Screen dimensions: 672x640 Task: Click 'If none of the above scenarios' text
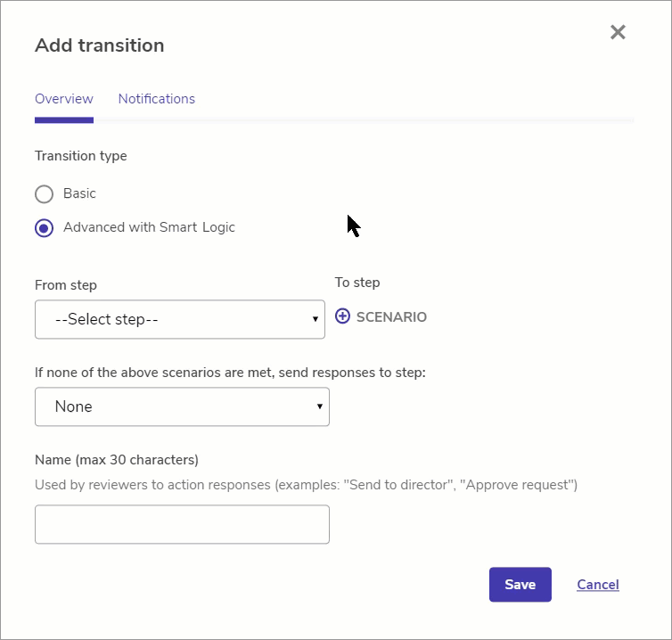click(230, 373)
